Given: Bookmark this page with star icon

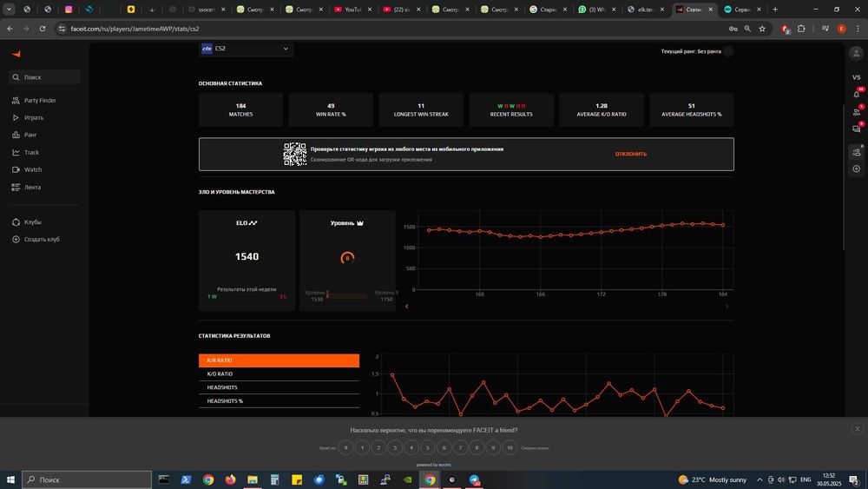Looking at the screenshot, I should click(x=762, y=29).
